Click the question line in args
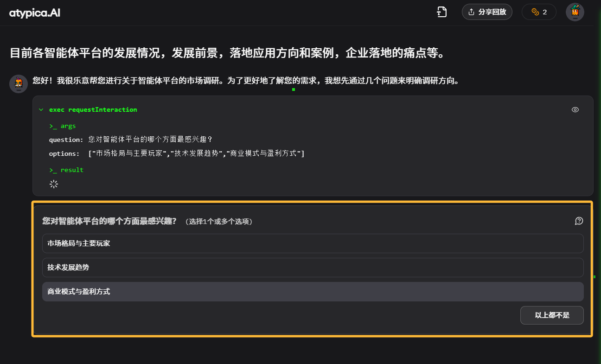 tap(130, 140)
